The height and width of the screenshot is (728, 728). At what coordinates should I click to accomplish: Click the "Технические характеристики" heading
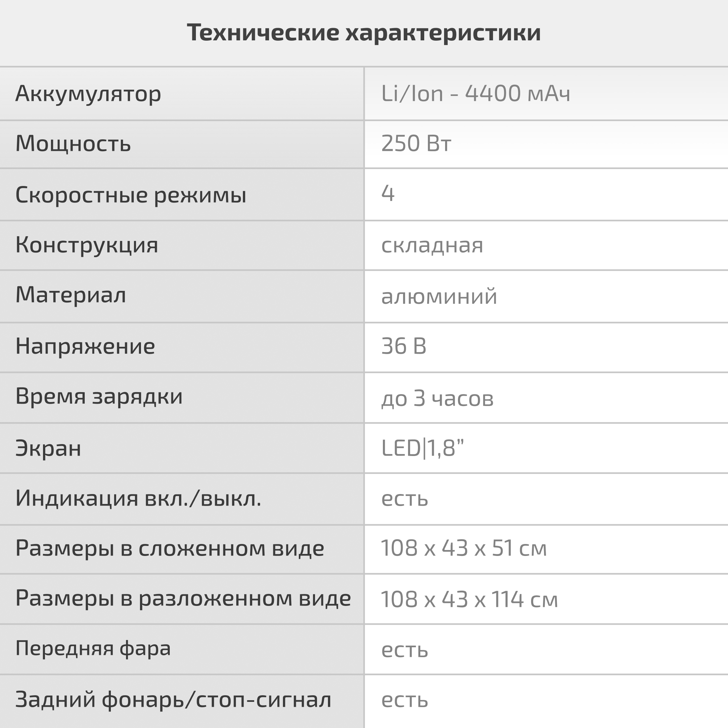(x=364, y=32)
